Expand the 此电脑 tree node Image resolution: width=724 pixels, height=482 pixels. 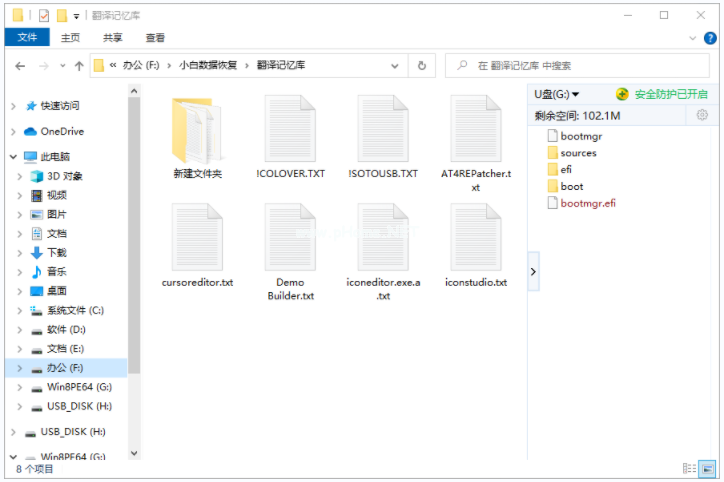13,157
